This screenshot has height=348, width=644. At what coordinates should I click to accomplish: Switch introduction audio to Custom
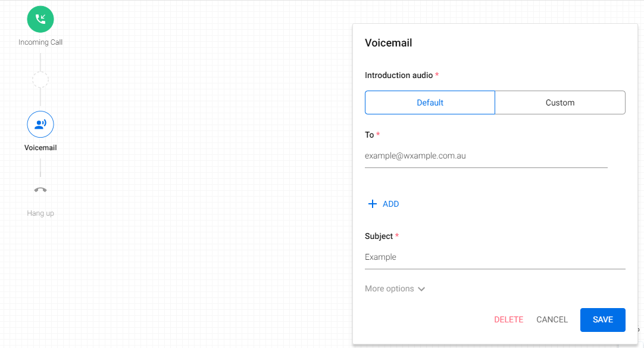[x=559, y=102]
